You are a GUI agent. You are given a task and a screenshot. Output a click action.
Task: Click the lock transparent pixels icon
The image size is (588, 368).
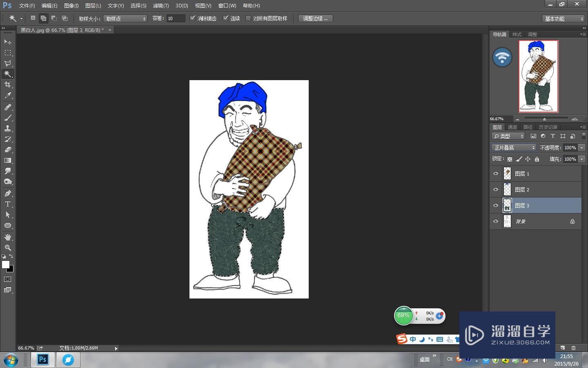(510, 159)
